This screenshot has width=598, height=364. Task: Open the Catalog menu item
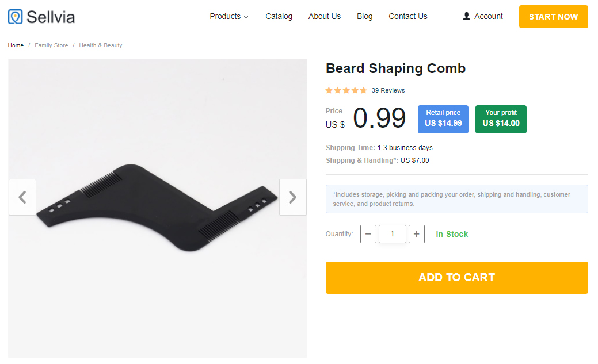(x=279, y=16)
